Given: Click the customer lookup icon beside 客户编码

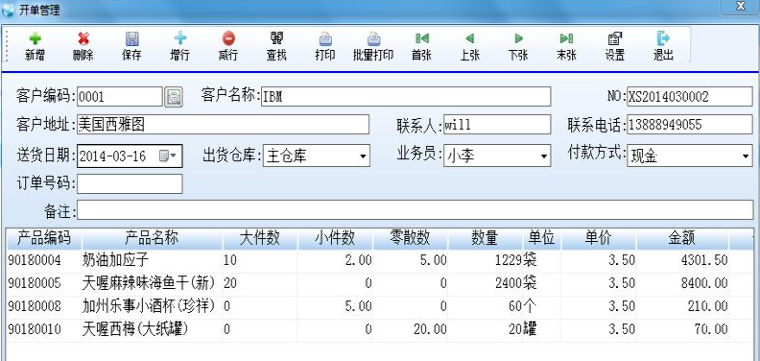Looking at the screenshot, I should [173, 97].
